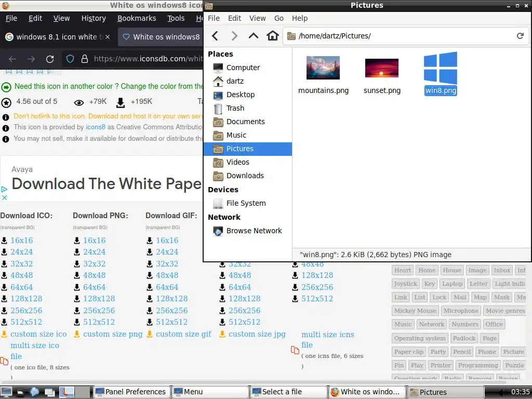
Task: Click custom size jpg link
Action: (257, 334)
